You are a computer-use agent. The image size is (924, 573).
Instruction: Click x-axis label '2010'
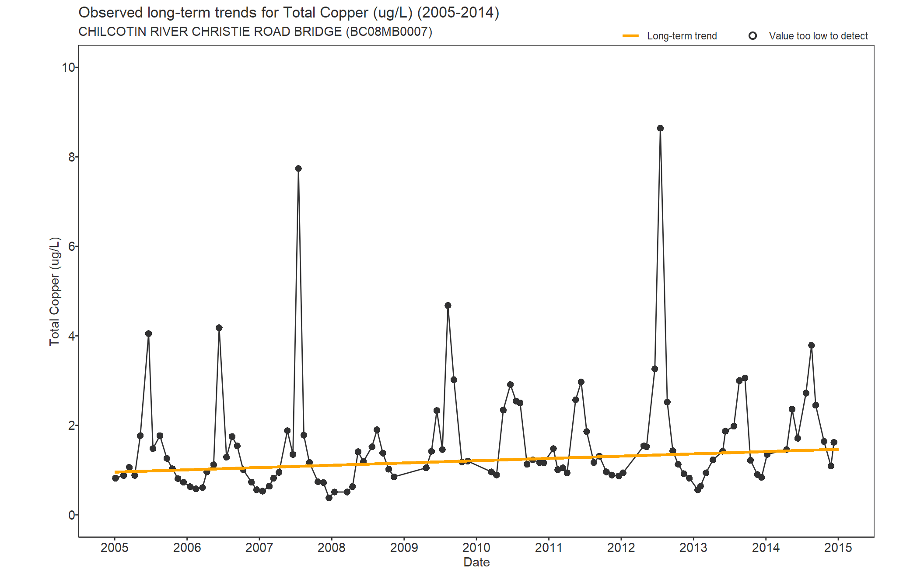[476, 548]
